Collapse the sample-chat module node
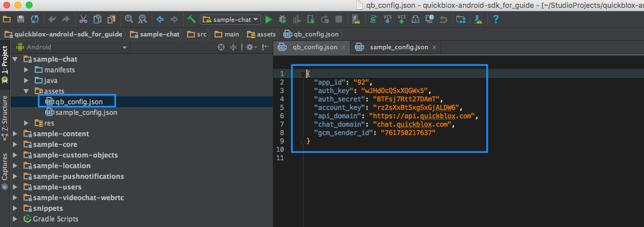The height and width of the screenshot is (227, 644). coord(15,59)
